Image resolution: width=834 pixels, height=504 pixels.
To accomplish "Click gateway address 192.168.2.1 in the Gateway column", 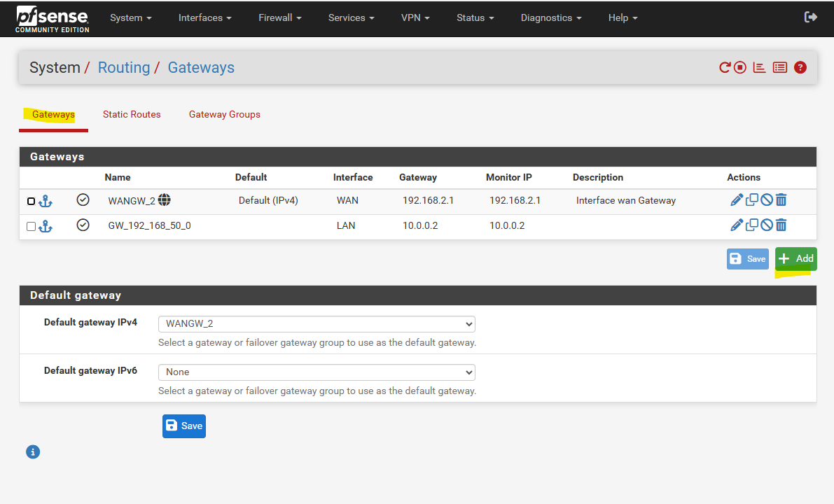I will (x=428, y=200).
